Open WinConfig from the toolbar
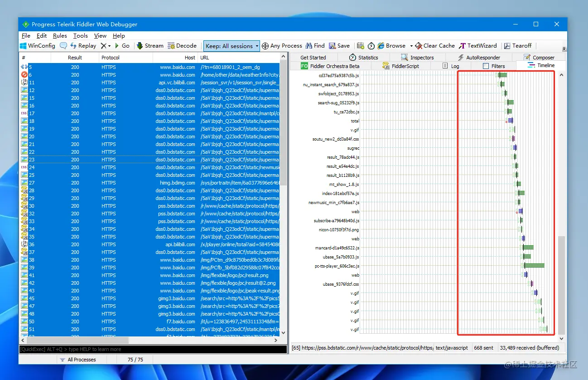This screenshot has height=380, width=588. click(x=37, y=46)
